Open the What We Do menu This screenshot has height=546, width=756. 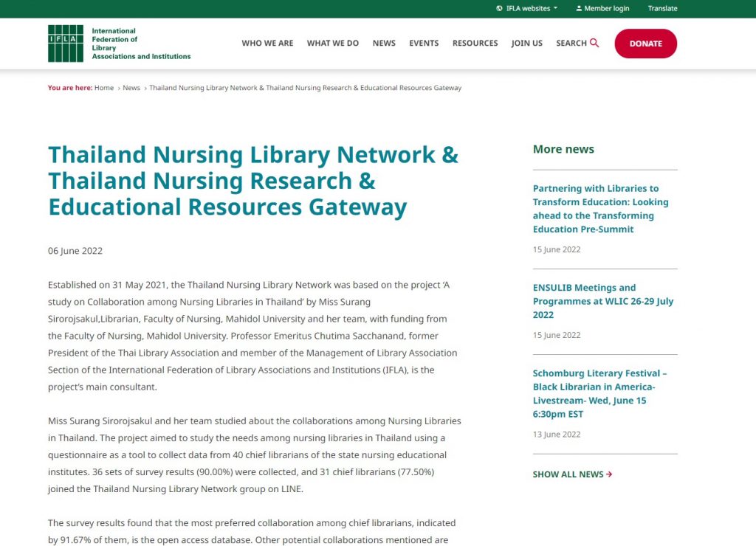332,44
